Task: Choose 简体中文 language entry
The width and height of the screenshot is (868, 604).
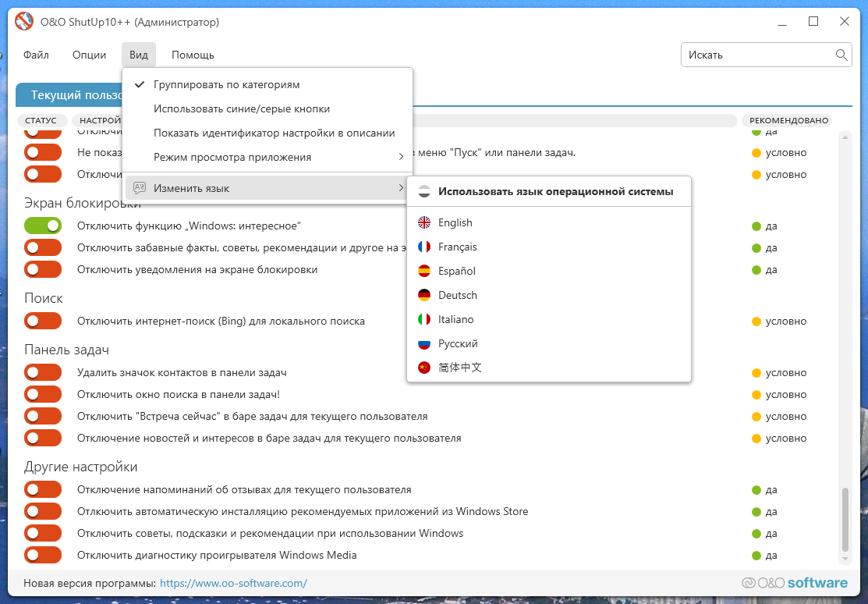Action: click(x=548, y=368)
